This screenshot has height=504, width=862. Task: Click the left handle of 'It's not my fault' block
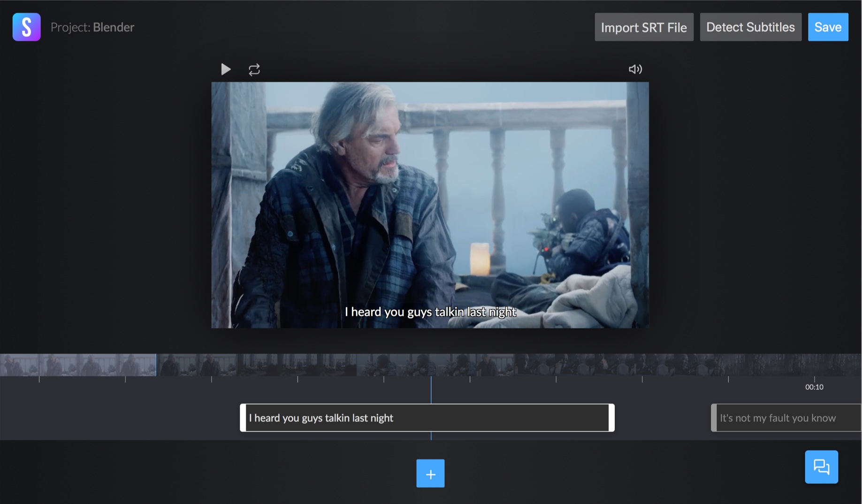click(x=714, y=418)
